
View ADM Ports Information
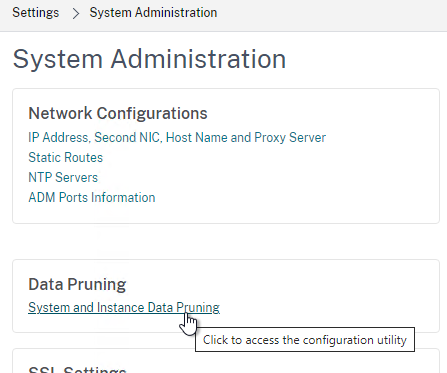92,197
